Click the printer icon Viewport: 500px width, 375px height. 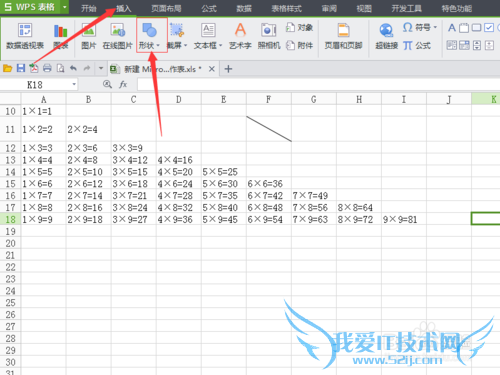pyautogui.click(x=47, y=68)
